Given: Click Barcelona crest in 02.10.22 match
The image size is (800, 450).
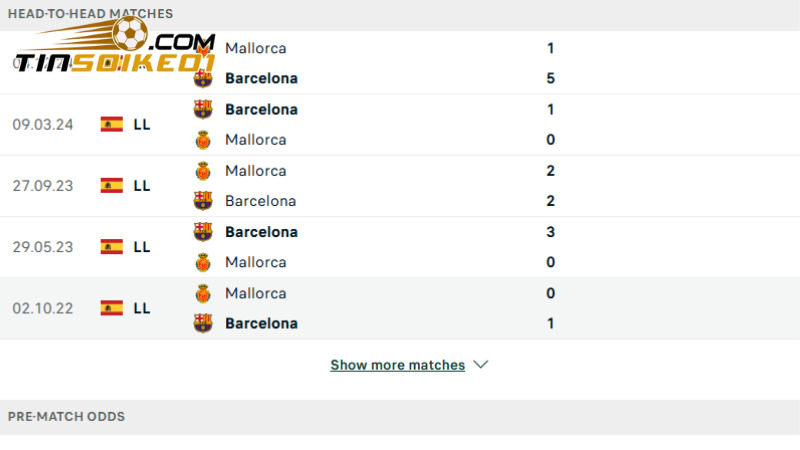Looking at the screenshot, I should coord(203,323).
